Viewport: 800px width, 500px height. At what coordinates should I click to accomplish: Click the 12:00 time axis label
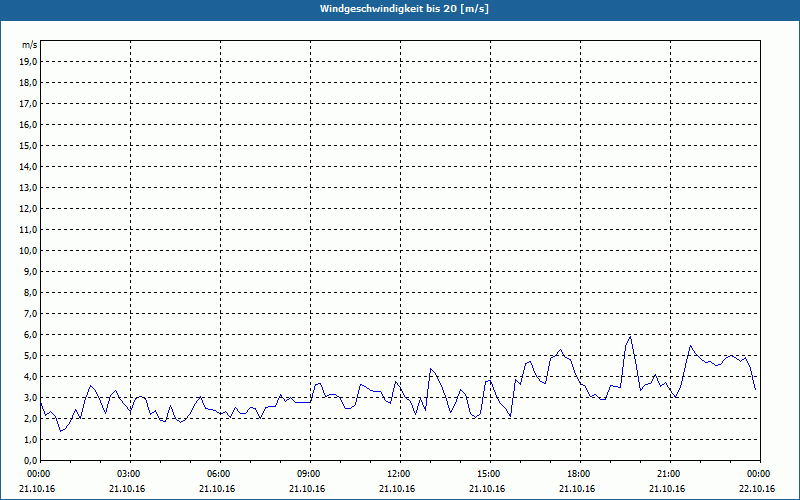click(x=397, y=474)
